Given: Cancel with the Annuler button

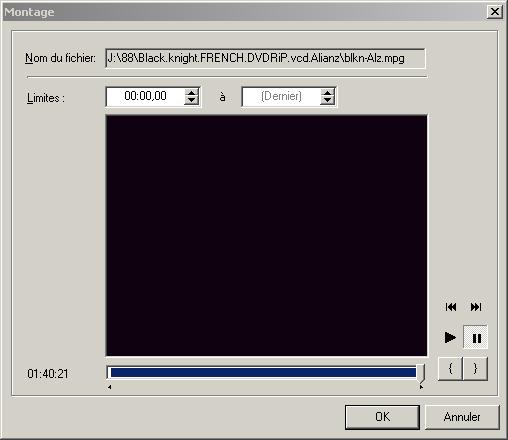Looking at the screenshot, I should (x=462, y=417).
